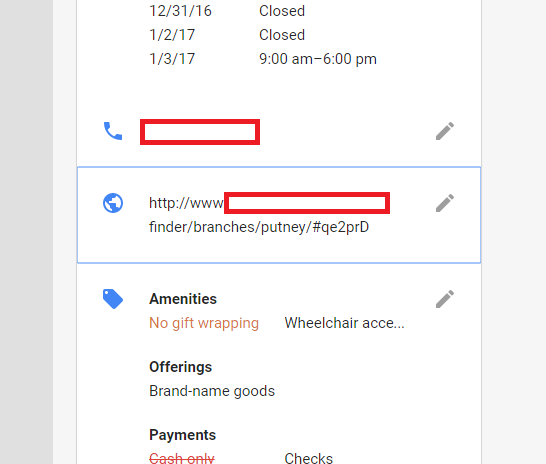Viewport: 546px width, 464px height.
Task: Select 'Brand-name goods' offering
Action: point(212,391)
